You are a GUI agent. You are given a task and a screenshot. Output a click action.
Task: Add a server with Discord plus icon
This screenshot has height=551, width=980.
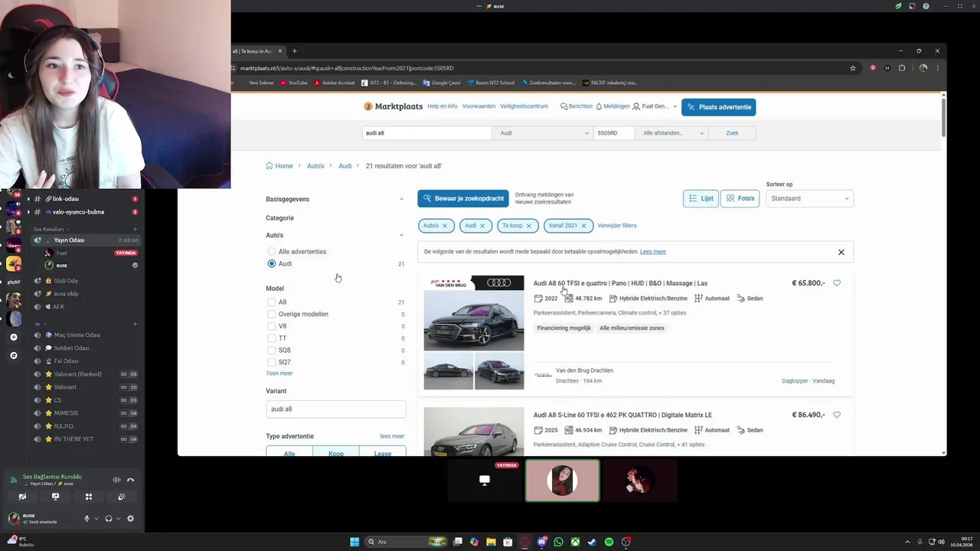[13, 337]
